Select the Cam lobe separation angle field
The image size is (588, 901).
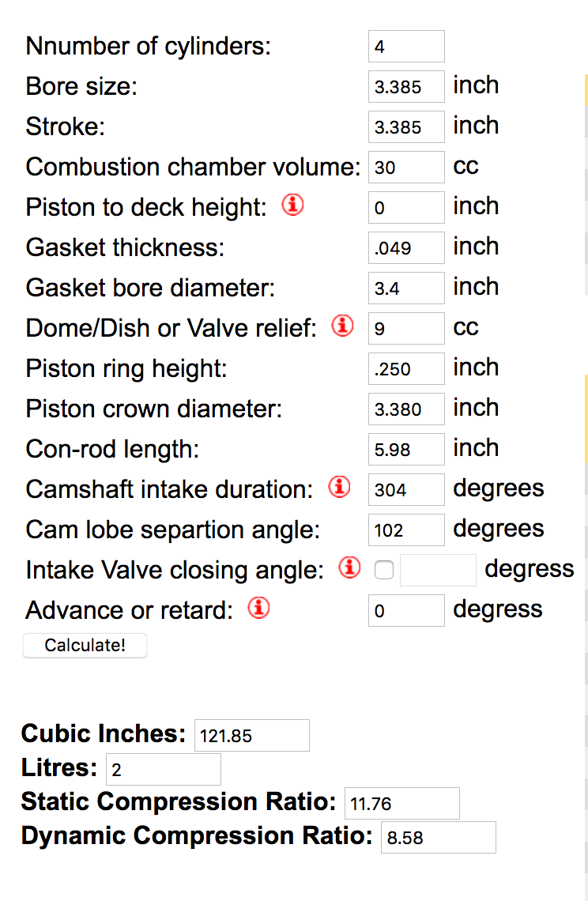point(406,530)
